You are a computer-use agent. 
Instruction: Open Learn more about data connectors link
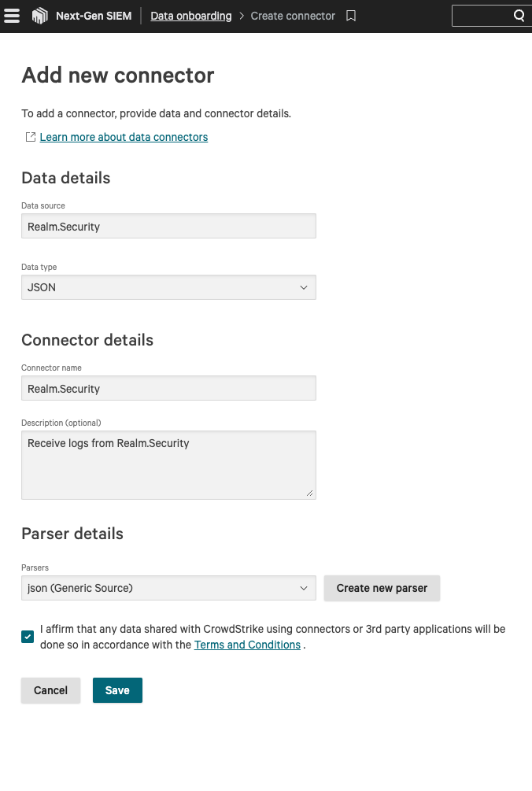(124, 137)
